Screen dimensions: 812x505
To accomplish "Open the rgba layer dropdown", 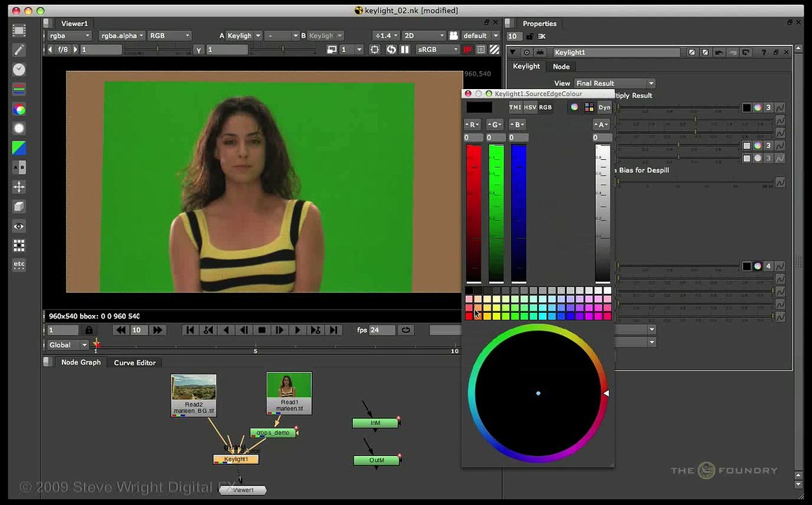I will coord(70,36).
